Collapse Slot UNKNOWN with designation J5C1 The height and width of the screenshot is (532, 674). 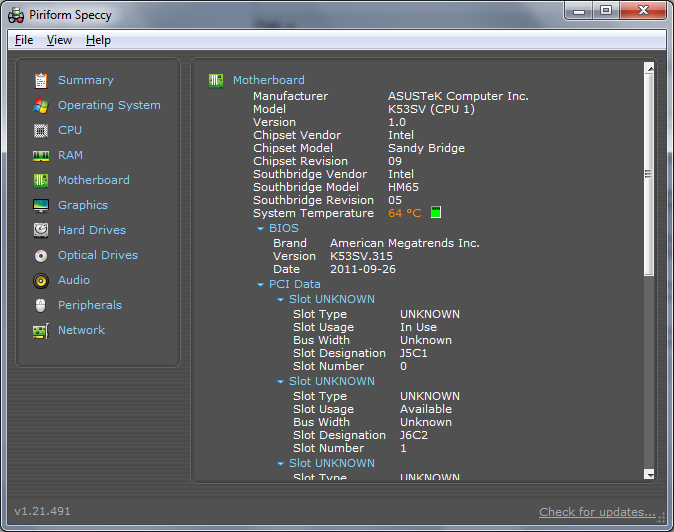pos(280,300)
